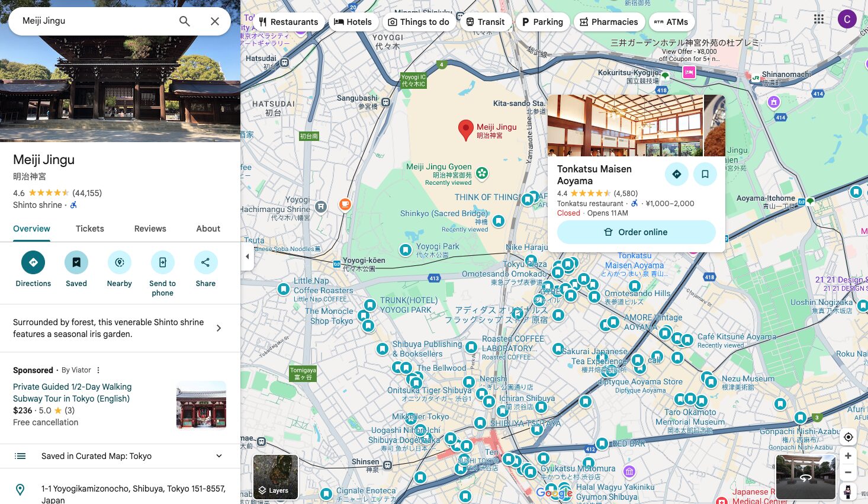
Task: Click the Meiji Jingu red pin
Action: pyautogui.click(x=466, y=130)
